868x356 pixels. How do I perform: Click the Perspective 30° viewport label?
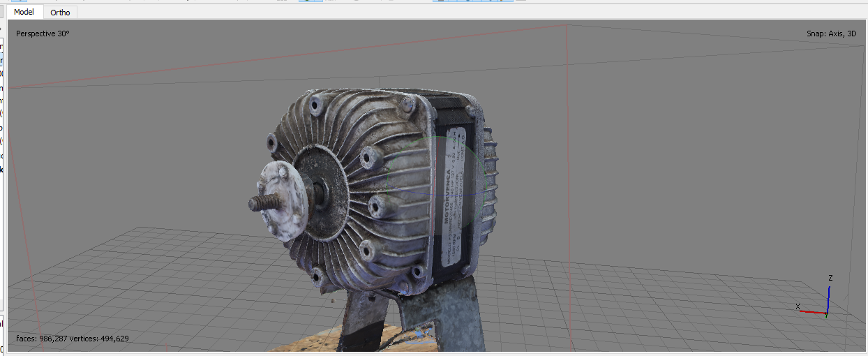[43, 34]
